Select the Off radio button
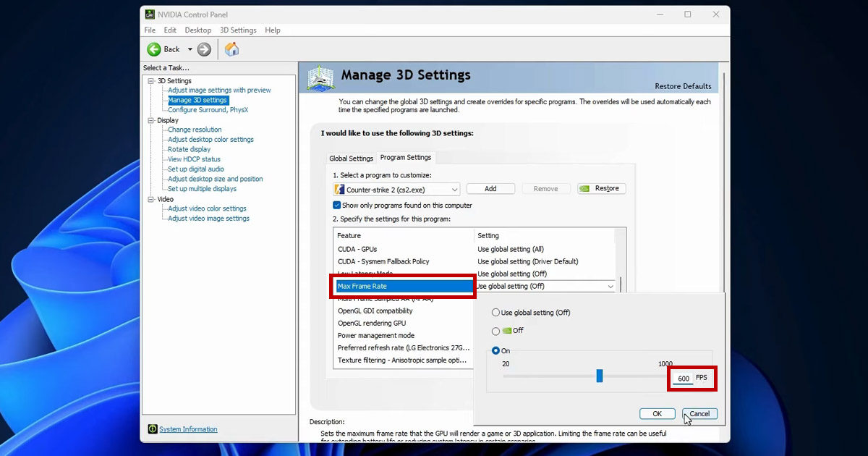Screen dimensions: 868x456 click(x=495, y=331)
